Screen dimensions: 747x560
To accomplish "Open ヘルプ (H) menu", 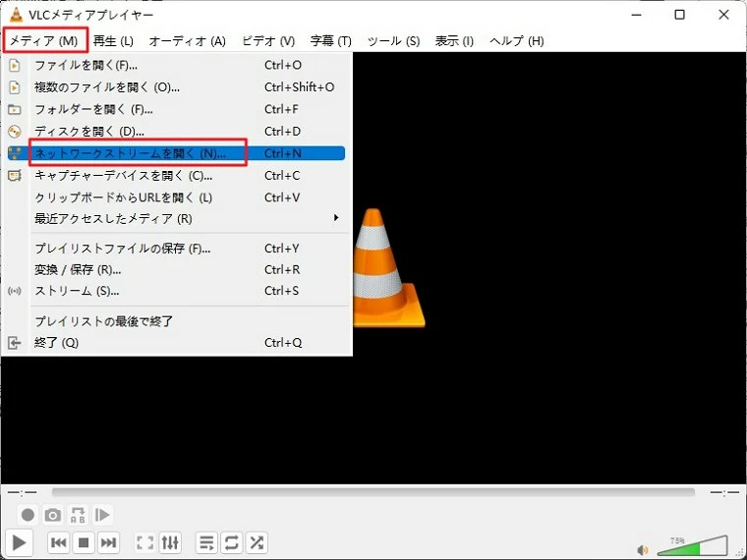I will (516, 41).
